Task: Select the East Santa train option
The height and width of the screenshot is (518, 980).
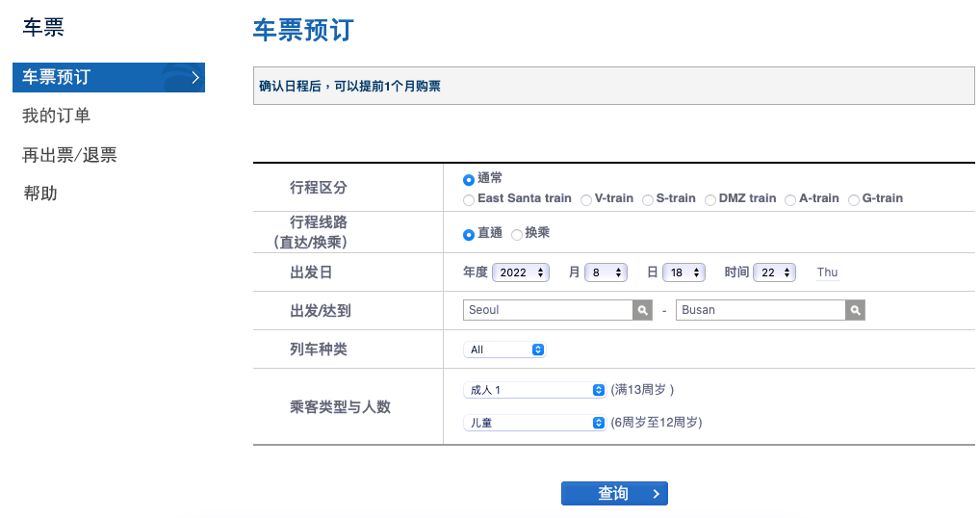Action: tap(469, 199)
